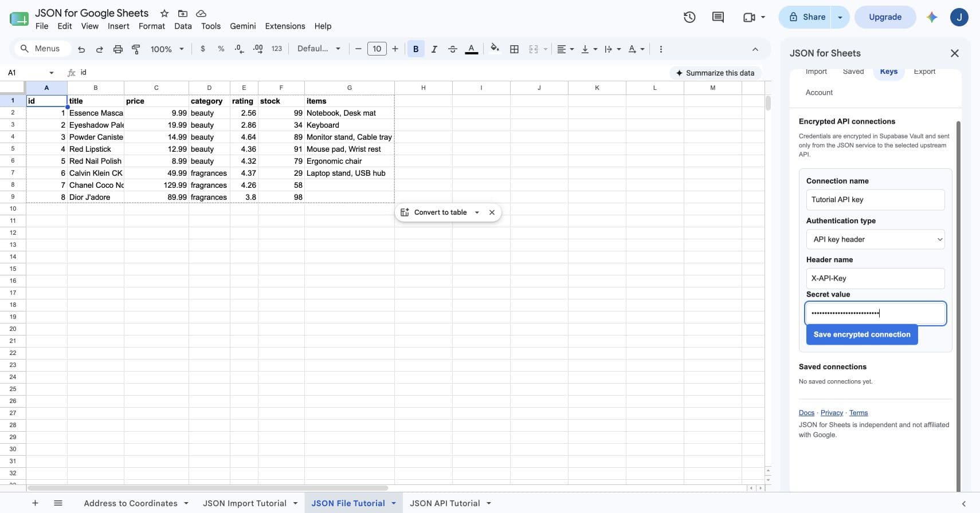Format as currency with dollar icon
Viewport: 980px width, 513px height.
pyautogui.click(x=202, y=49)
